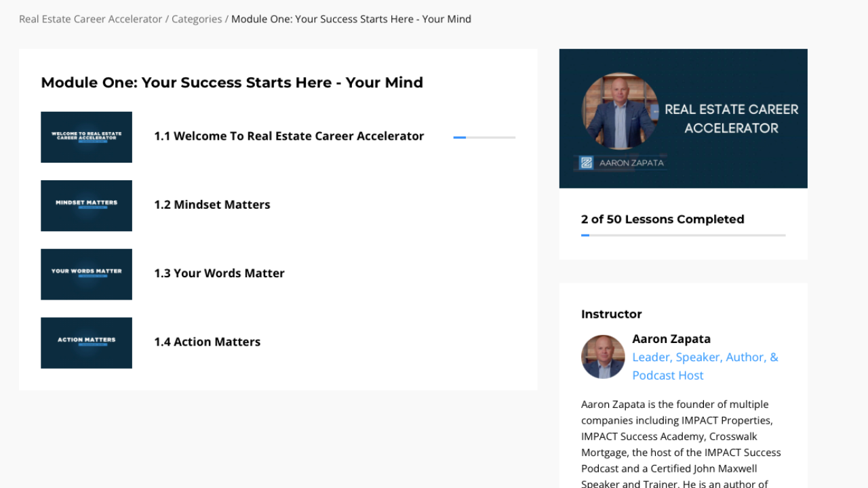Click the Action Matters lesson thumbnail
The width and height of the screenshot is (868, 488).
[86, 342]
